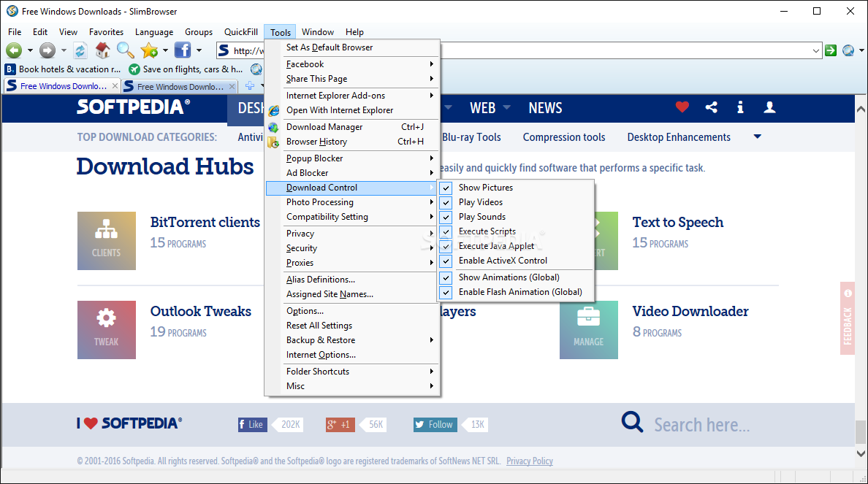Expand Internet Explorer Add-ons submenu
Screen dimensions: 868x484
353,96
